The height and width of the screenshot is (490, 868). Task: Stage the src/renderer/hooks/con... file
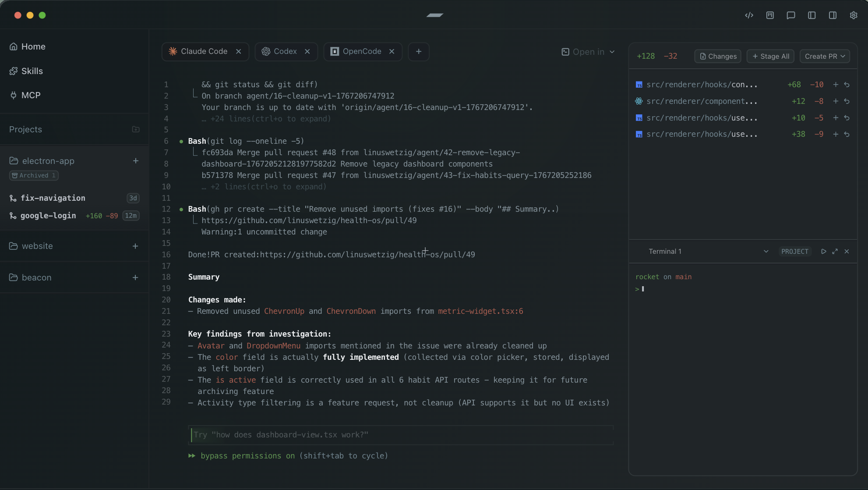[x=836, y=85]
